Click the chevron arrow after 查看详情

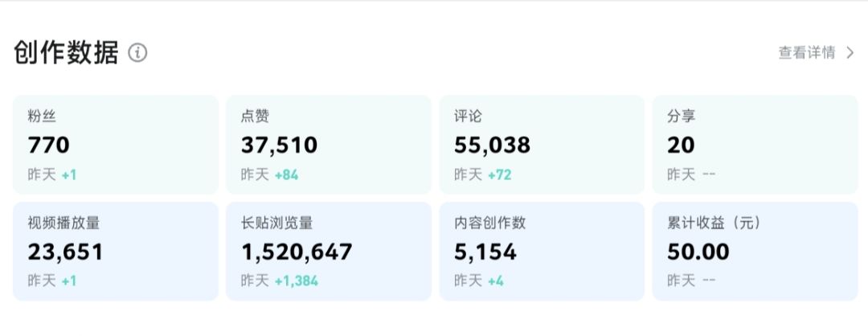850,52
